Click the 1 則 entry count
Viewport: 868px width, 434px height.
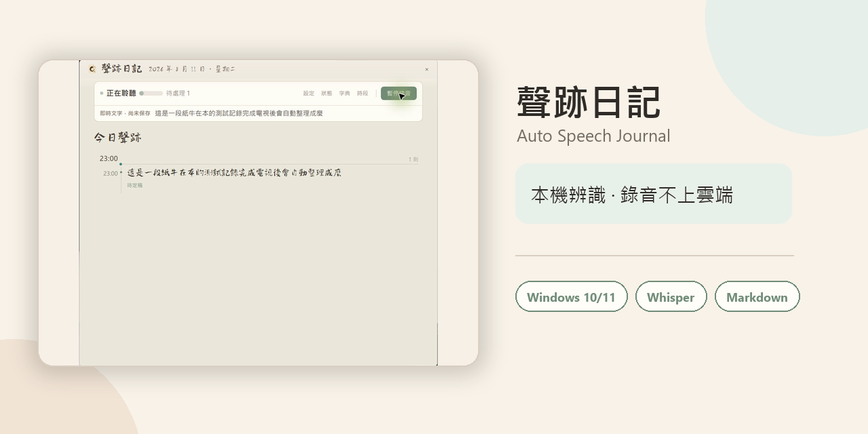tap(413, 159)
